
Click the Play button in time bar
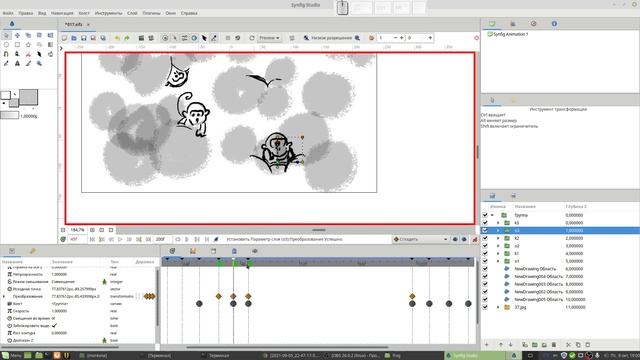coord(120,239)
